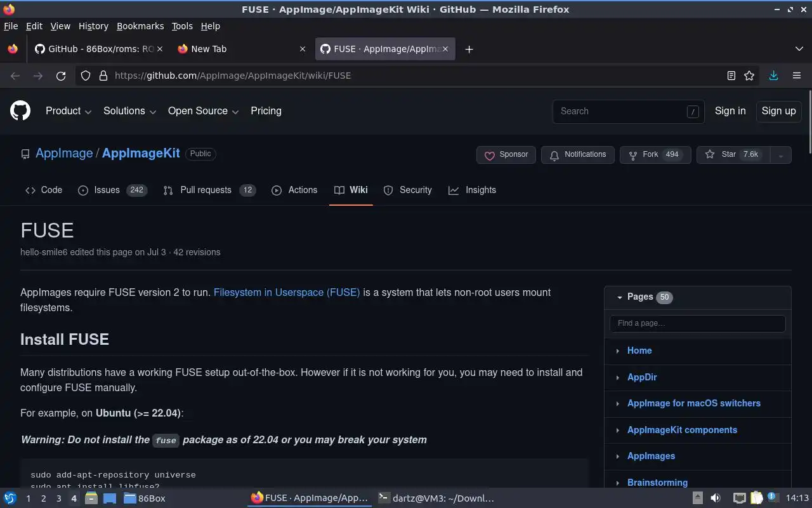Open the Edit menu
The height and width of the screenshot is (508, 812).
pos(34,26)
